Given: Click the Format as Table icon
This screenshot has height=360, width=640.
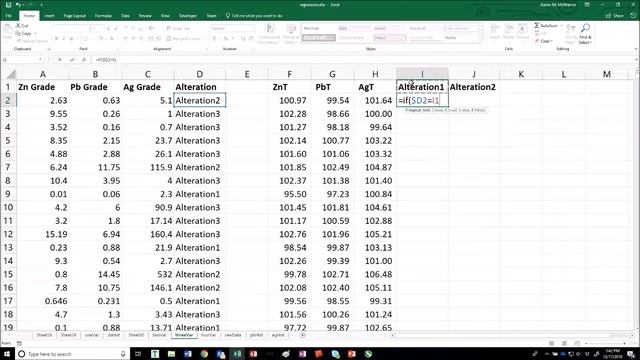Looking at the screenshot, I should (291, 28).
